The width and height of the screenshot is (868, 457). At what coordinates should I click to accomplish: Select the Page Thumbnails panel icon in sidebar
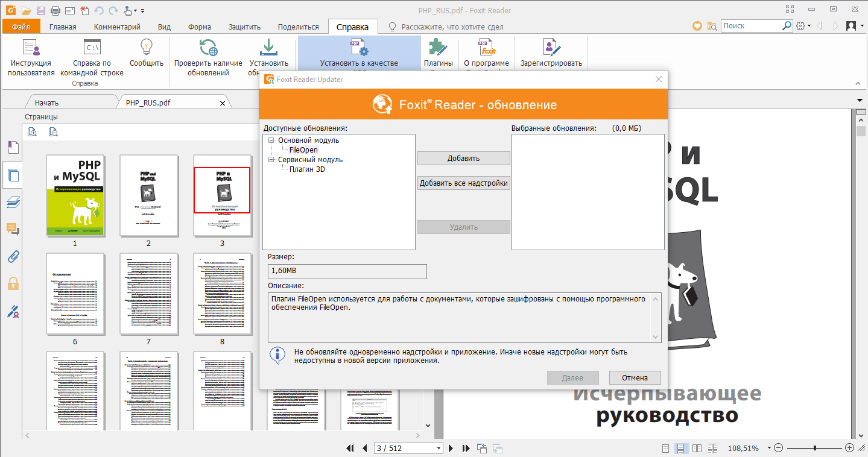(x=13, y=175)
